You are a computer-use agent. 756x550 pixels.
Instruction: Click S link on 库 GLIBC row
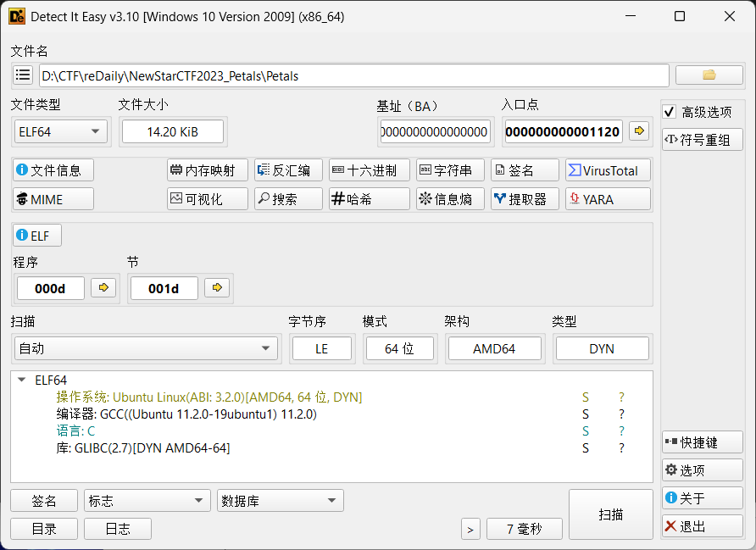[586, 447]
